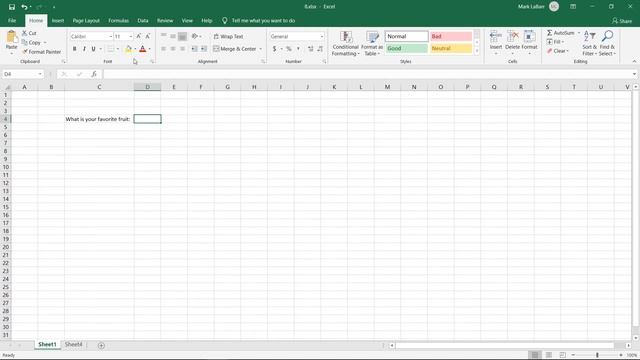This screenshot has width=640, height=360.
Task: Align cell contents to the middle
Action: (x=173, y=36)
